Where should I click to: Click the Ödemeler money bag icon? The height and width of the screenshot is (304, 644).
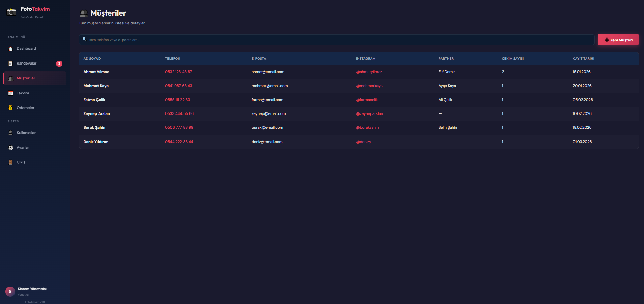(x=10, y=108)
